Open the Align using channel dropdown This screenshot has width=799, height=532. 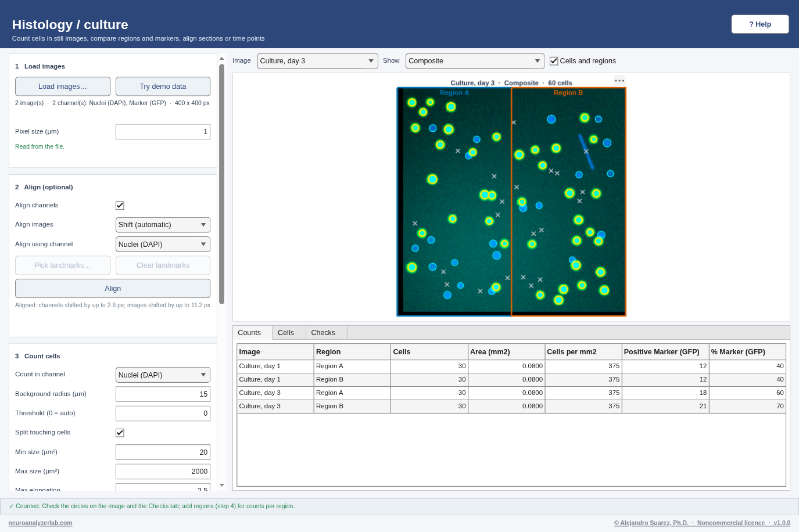click(x=163, y=245)
